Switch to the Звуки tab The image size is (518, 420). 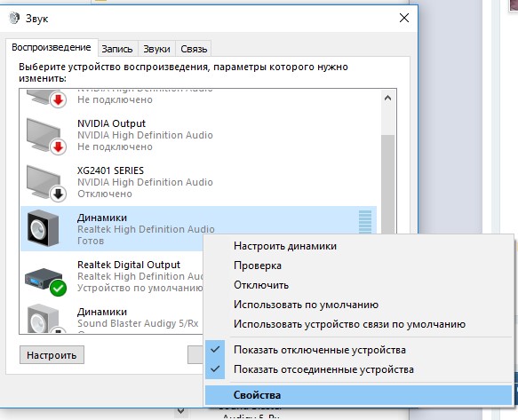coord(156,49)
